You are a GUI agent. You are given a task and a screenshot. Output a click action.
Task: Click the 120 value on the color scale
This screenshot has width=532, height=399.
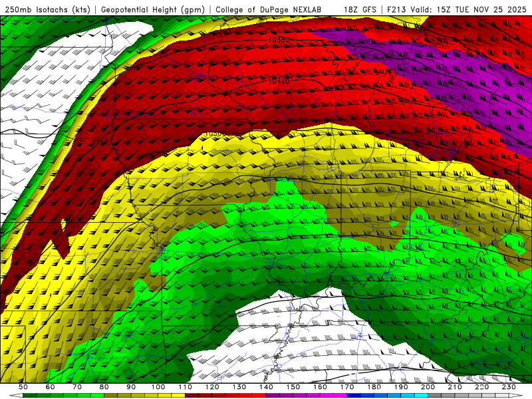[212, 387]
